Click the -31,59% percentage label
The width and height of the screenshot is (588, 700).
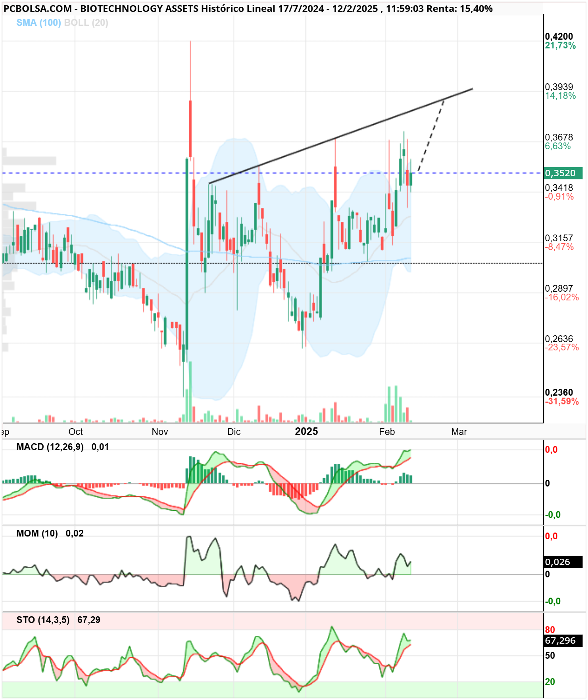pos(561,402)
